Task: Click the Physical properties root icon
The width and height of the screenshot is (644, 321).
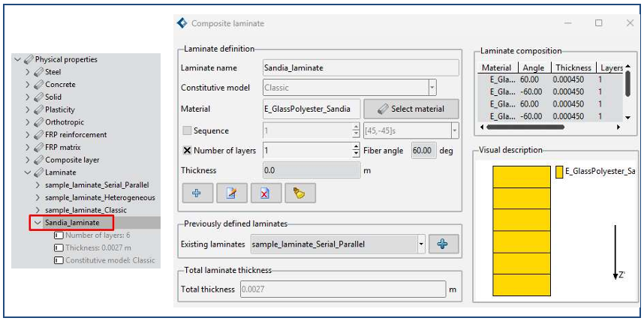Action: 29,59
